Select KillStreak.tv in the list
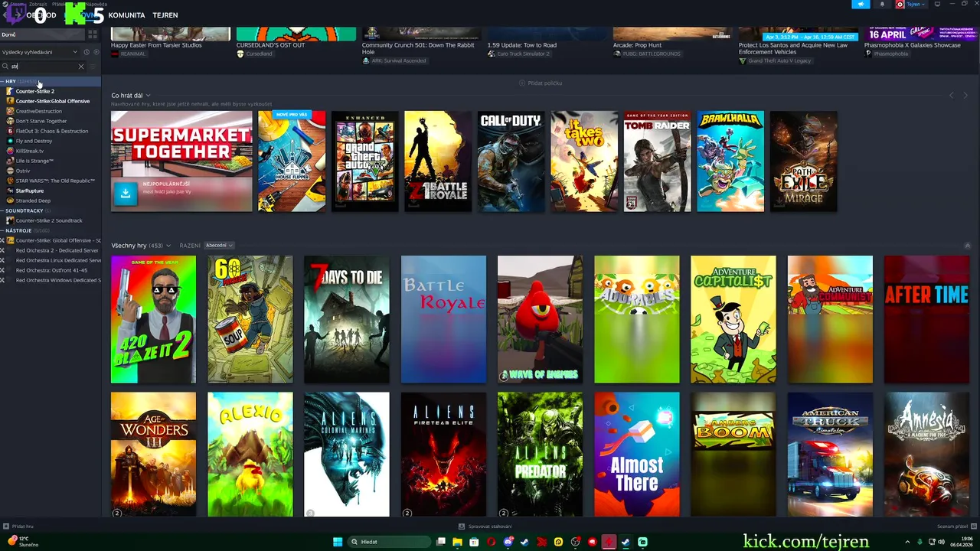Image resolution: width=980 pixels, height=551 pixels. (51, 151)
